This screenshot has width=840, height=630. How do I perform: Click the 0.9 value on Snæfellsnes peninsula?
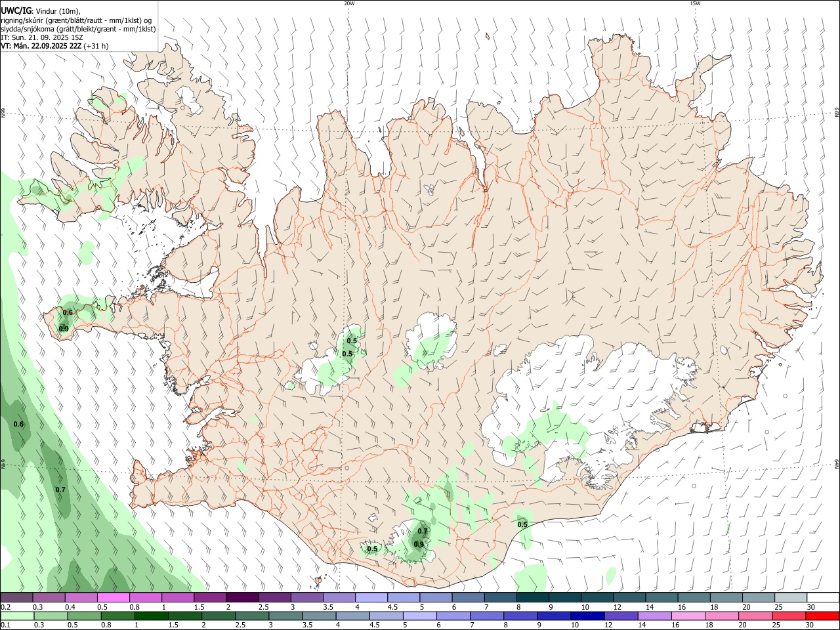pos(64,329)
